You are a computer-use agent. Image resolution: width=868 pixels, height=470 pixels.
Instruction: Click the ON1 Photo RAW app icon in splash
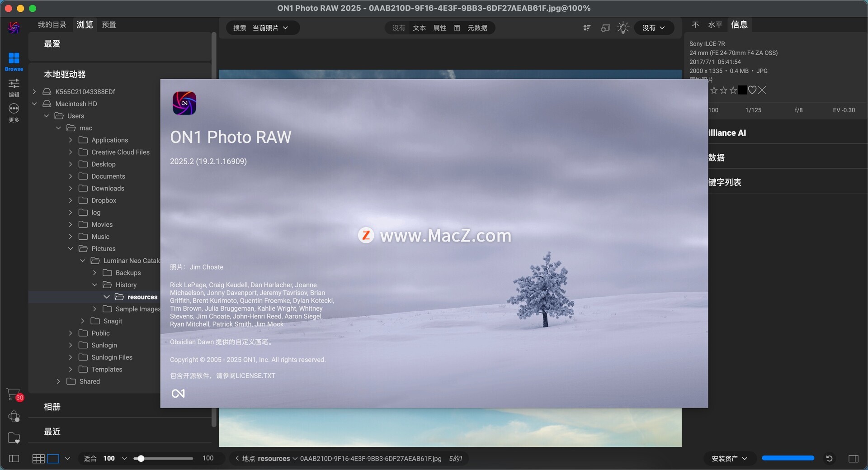pyautogui.click(x=184, y=103)
